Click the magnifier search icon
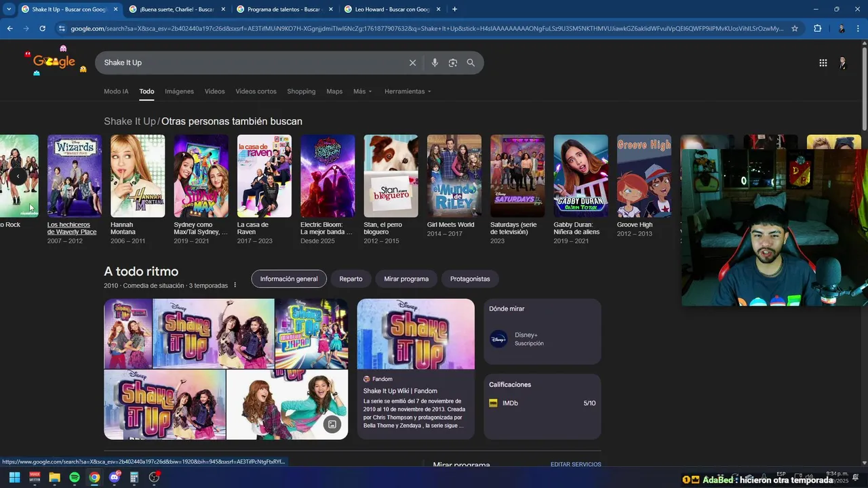Image resolution: width=868 pixels, height=488 pixels. coord(471,62)
